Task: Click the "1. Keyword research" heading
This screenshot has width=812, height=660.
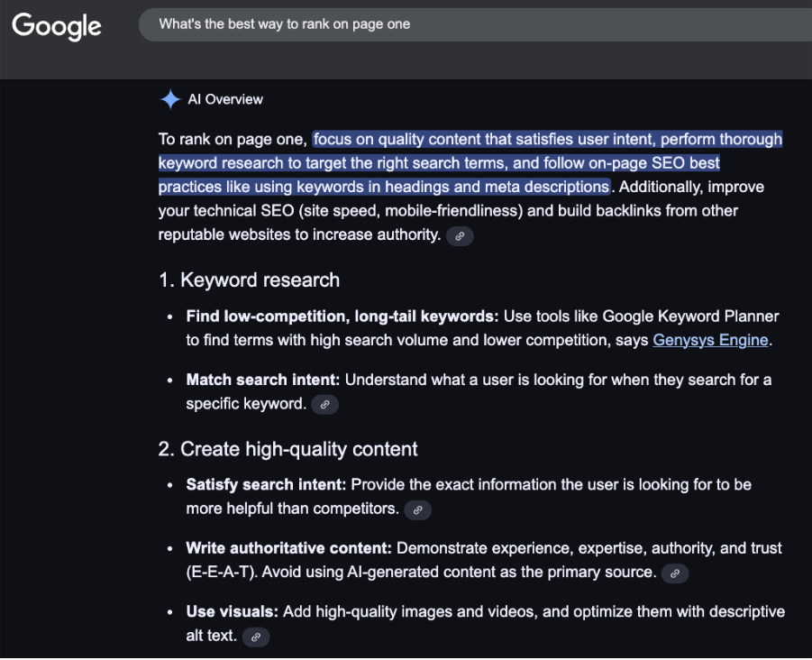Action: [249, 280]
